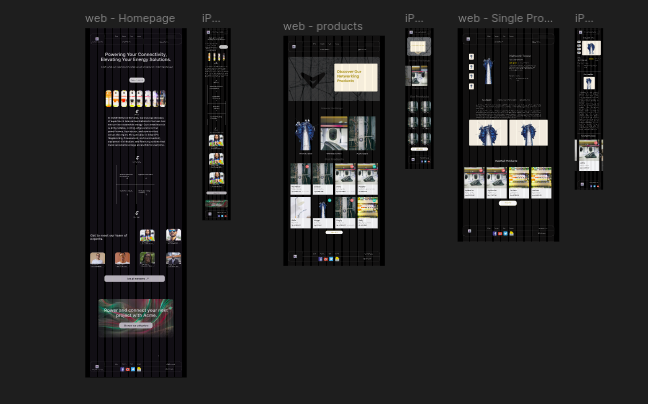
Task: Select the 'web - Single Pro...' frame label
Action: [x=505, y=18]
